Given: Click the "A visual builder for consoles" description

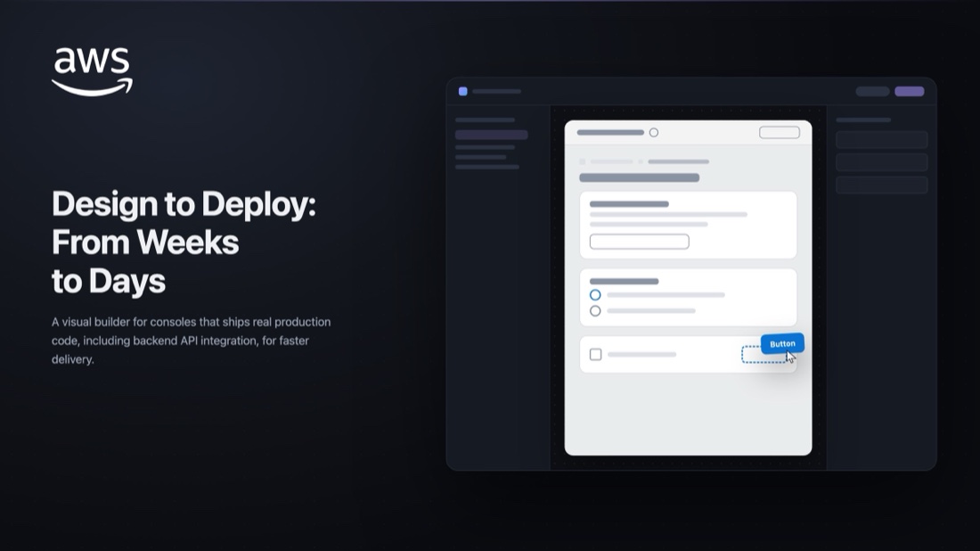Looking at the screenshot, I should tap(192, 341).
